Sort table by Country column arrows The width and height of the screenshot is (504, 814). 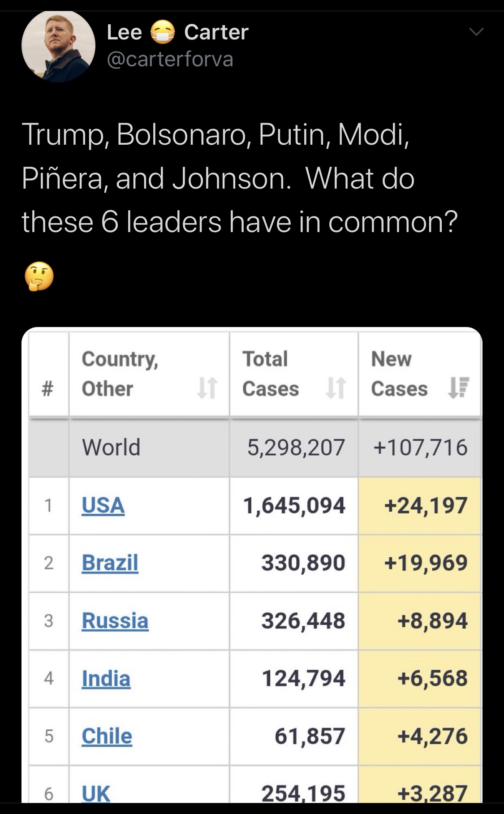coord(207,388)
